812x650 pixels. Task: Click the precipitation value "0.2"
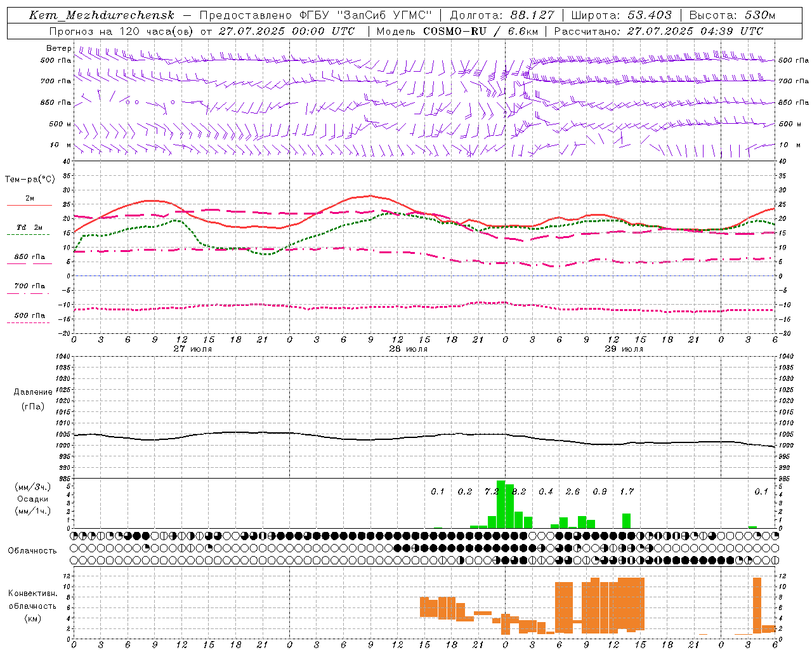(x=465, y=491)
